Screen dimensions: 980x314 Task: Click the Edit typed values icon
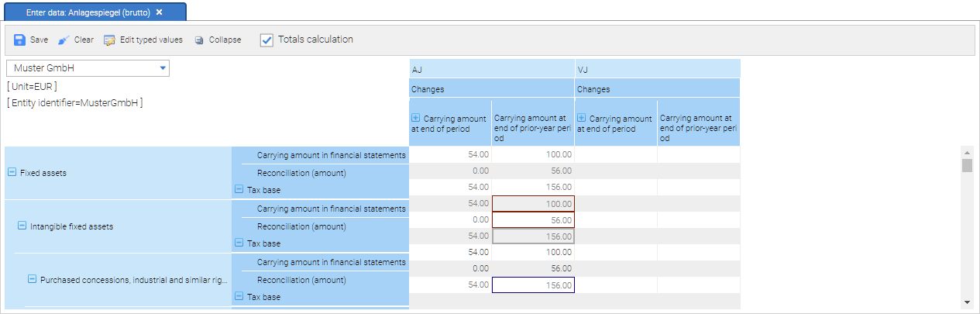tap(109, 40)
